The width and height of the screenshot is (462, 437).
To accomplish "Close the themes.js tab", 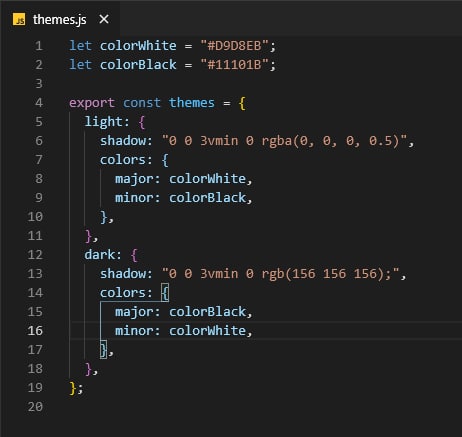I will (x=104, y=19).
